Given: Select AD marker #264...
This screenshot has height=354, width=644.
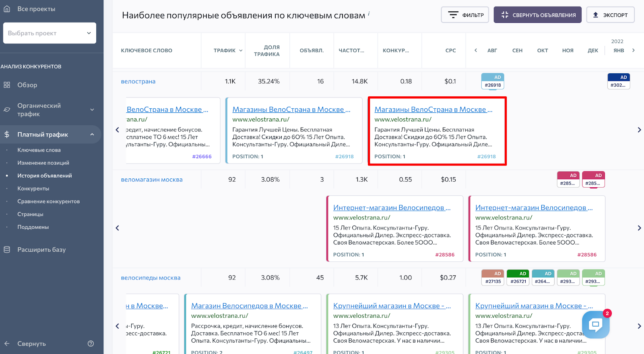Looking at the screenshot, I should [543, 277].
